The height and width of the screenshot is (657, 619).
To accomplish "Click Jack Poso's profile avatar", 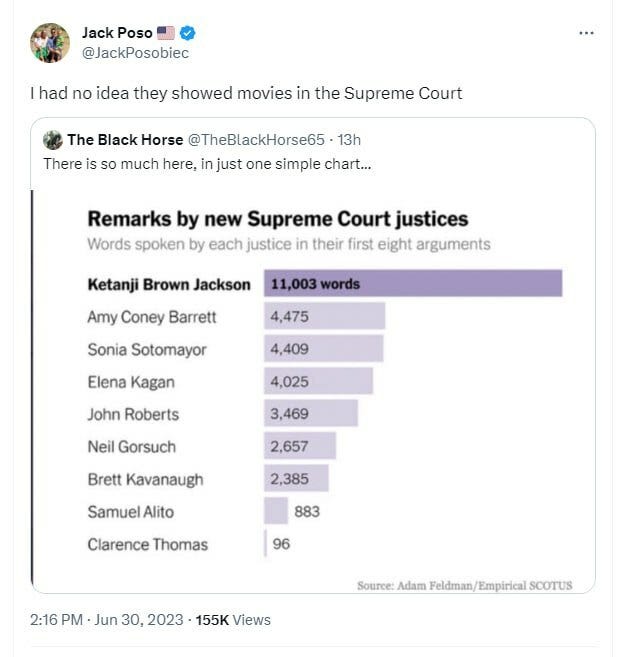I will [50, 43].
